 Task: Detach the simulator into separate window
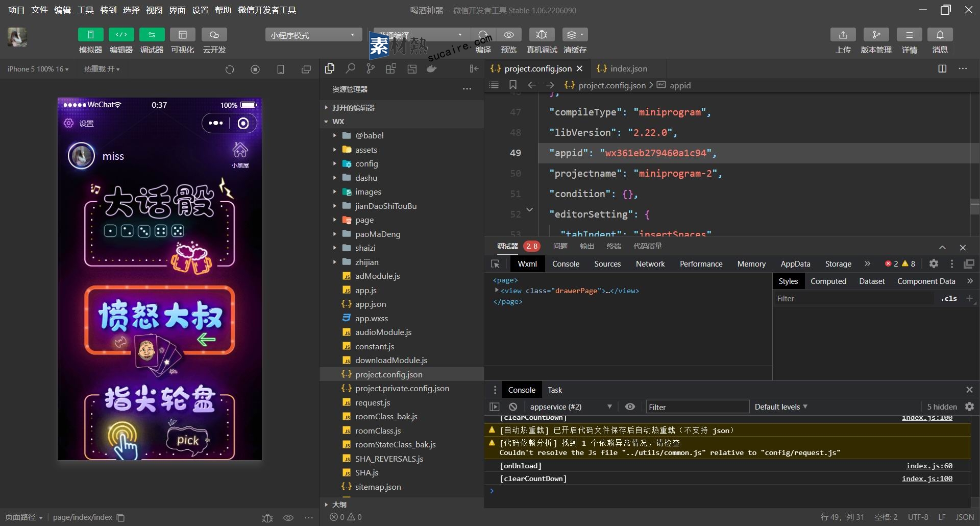[306, 69]
